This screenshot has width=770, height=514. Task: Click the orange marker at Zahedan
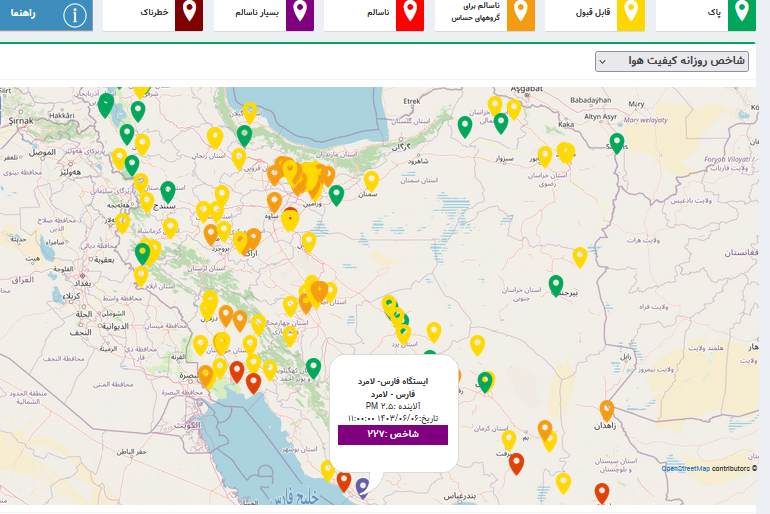(607, 410)
